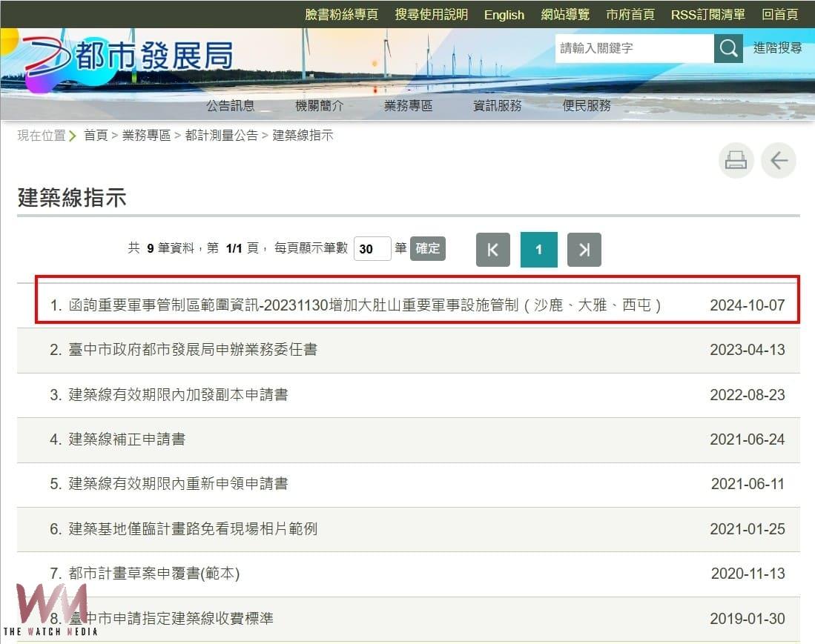
Task: Click date 2021-01-25
Action: pos(748,529)
